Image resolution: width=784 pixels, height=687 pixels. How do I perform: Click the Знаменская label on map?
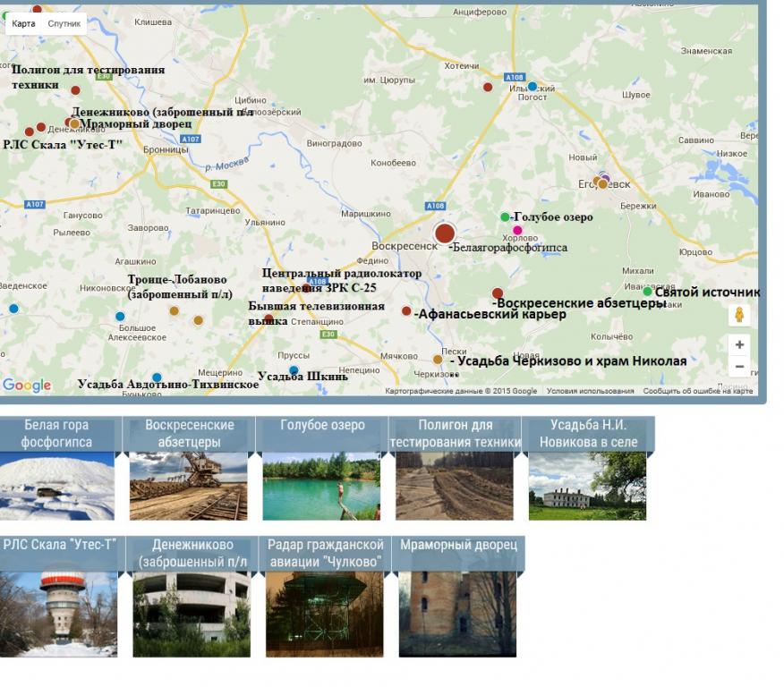coord(706,51)
